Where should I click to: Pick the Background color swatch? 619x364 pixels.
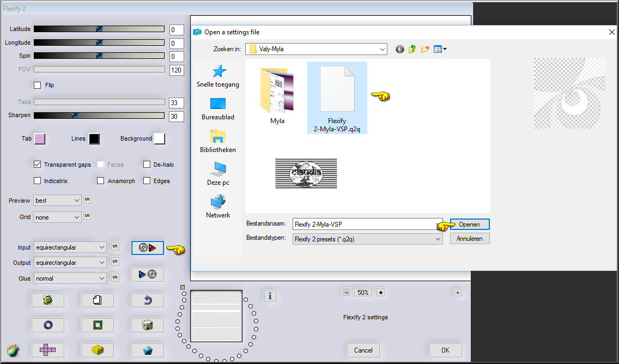[160, 138]
